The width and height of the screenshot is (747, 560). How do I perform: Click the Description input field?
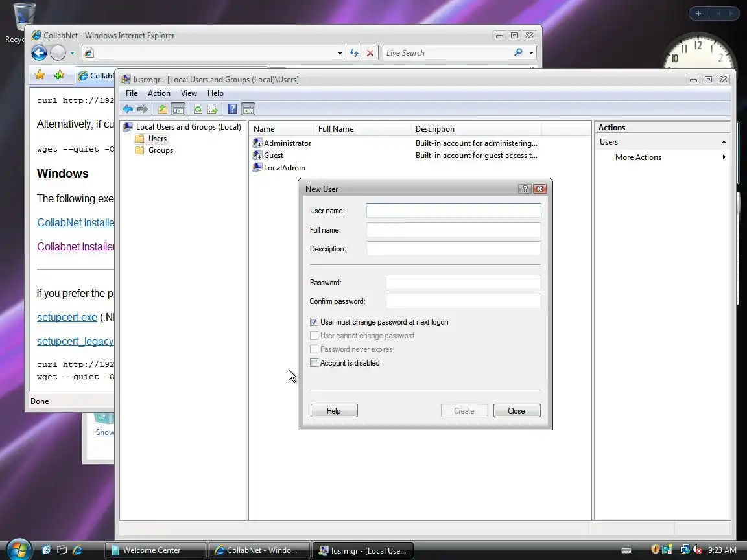(x=453, y=249)
